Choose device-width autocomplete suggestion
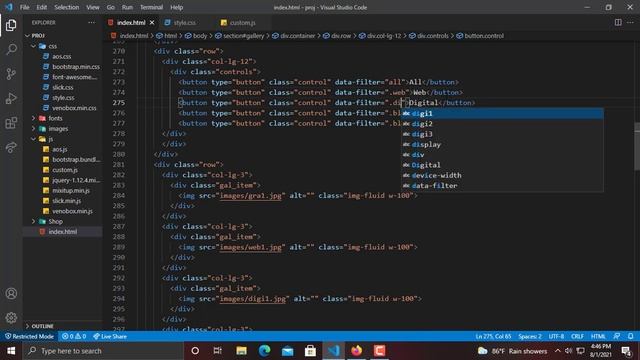Viewport: 640px width, 360px height. [502, 175]
